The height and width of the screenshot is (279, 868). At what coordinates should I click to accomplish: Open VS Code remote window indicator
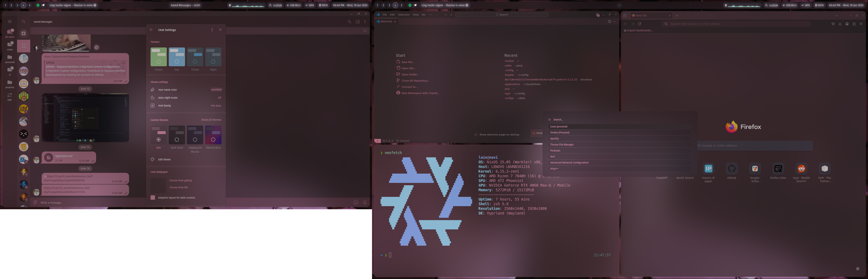pos(377,141)
